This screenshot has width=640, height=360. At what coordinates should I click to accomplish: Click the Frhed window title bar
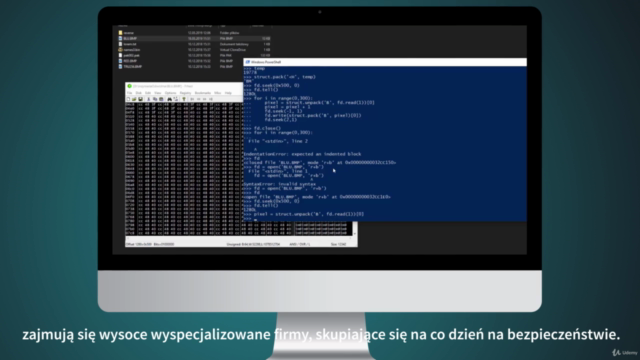[184, 86]
